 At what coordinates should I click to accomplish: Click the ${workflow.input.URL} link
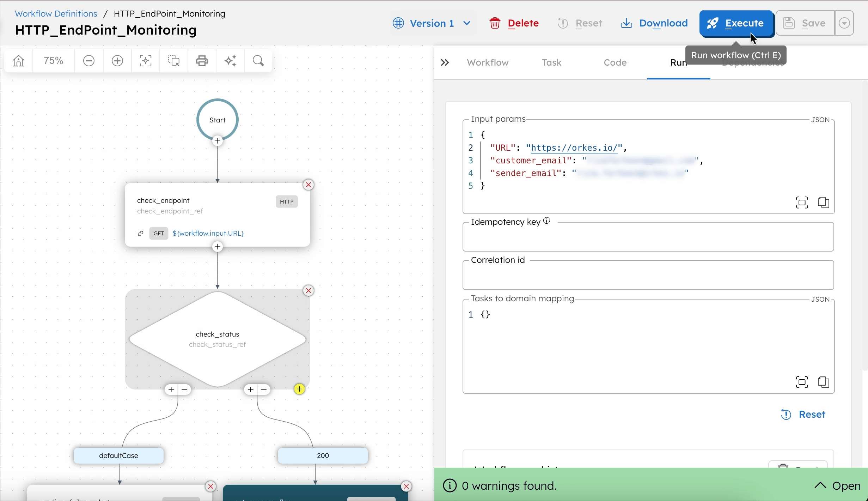point(208,233)
